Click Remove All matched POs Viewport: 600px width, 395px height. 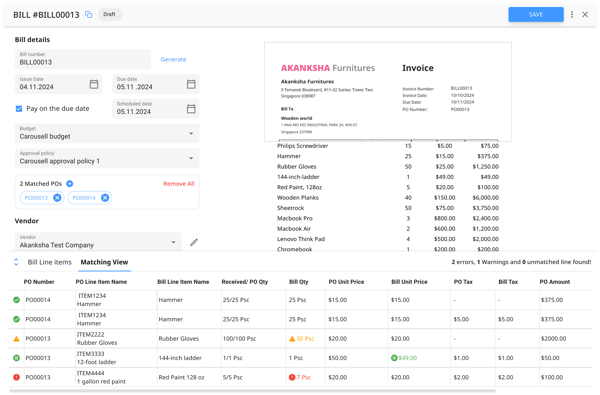click(179, 184)
